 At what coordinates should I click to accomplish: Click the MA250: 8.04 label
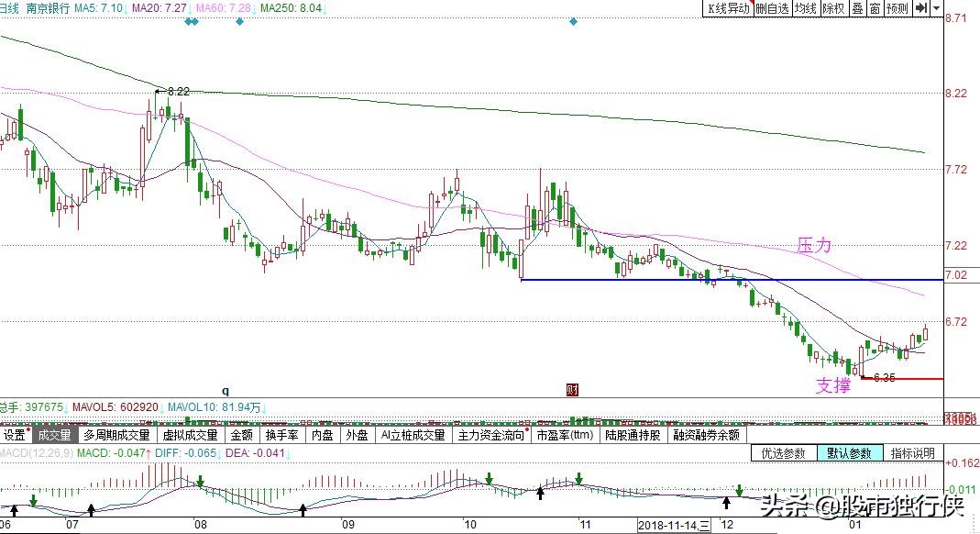[x=292, y=8]
